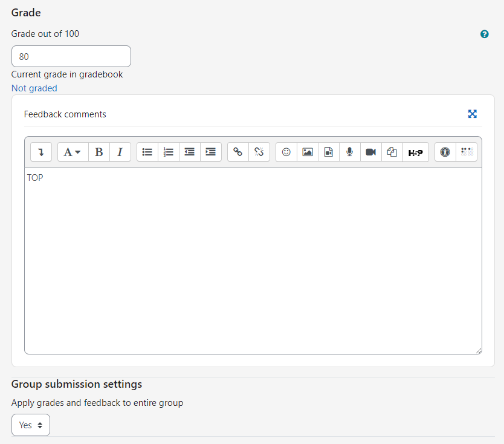
Task: Grab the editor resize handle corner
Action: (x=479, y=351)
